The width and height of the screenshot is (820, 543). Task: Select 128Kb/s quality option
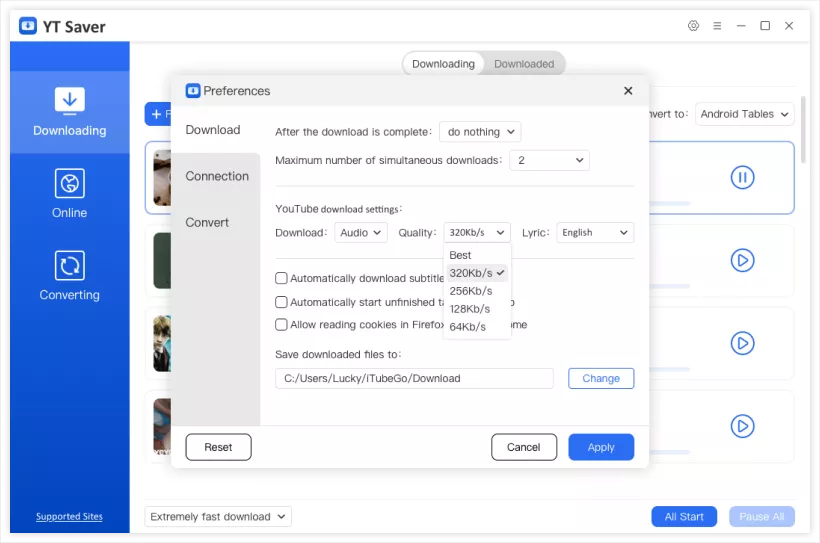(469, 309)
